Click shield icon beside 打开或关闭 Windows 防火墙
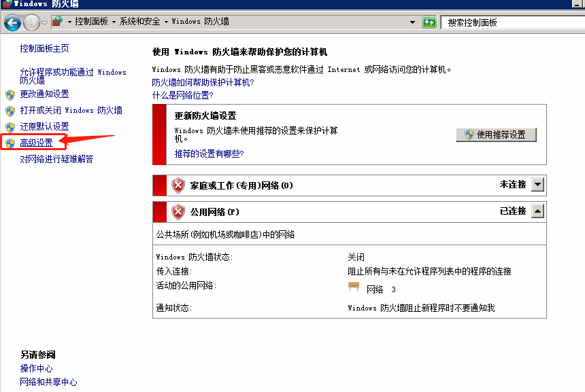 (10, 111)
